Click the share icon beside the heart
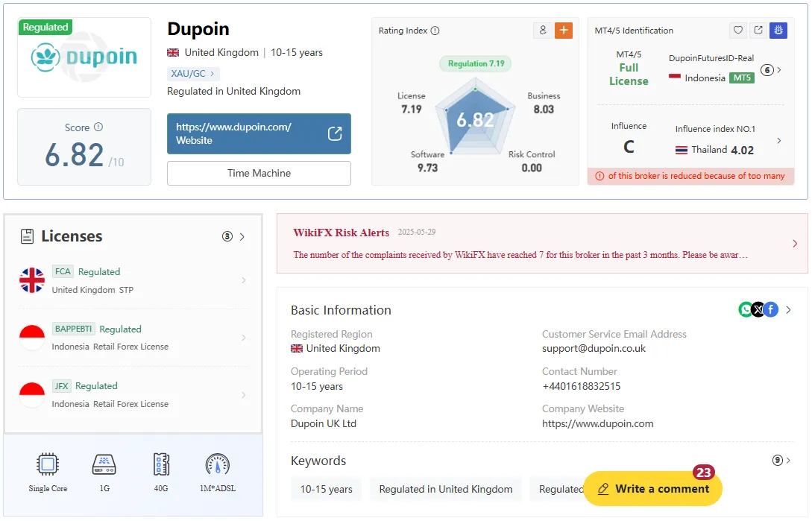Viewport: 812px width, 521px height. click(x=758, y=31)
